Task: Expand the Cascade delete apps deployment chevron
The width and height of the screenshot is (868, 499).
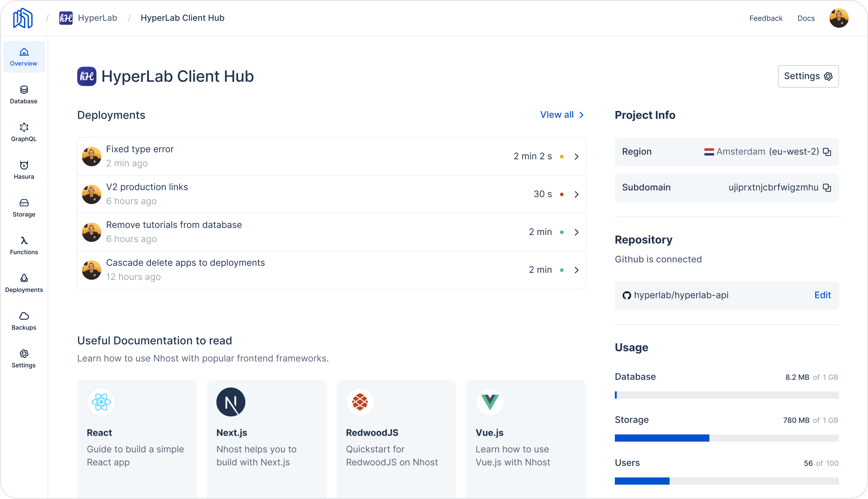Action: (x=576, y=270)
